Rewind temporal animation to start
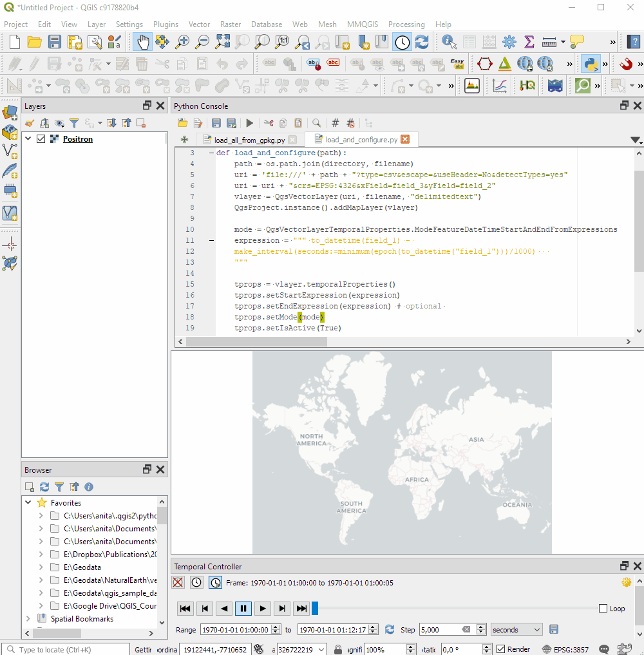 click(185, 608)
